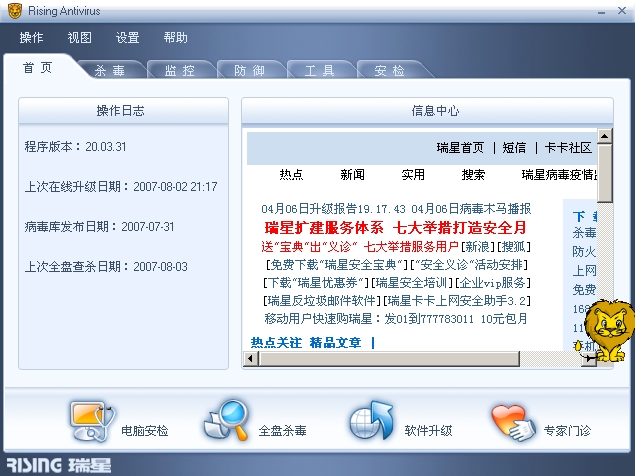Open 04月06日病毒木马播报 link
Image resolution: width=635 pixels, height=476 pixels.
tap(471, 209)
